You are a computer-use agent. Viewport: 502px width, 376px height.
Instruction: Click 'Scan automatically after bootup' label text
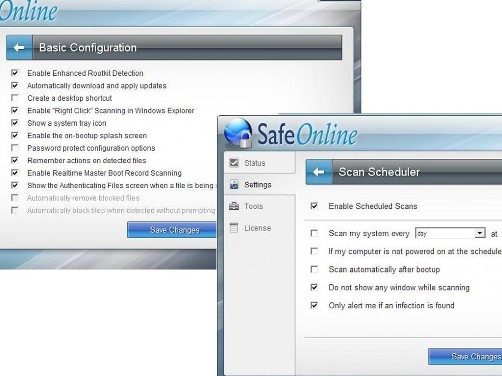[x=384, y=269]
